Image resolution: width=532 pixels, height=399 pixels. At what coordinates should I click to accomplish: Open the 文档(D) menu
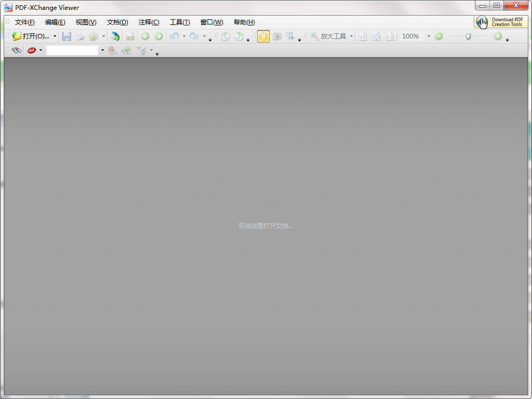pos(117,22)
